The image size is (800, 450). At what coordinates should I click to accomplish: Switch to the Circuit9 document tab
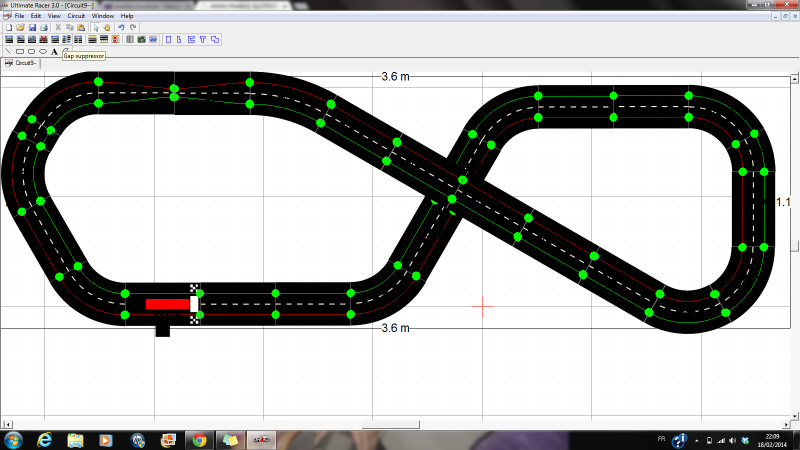(x=22, y=62)
